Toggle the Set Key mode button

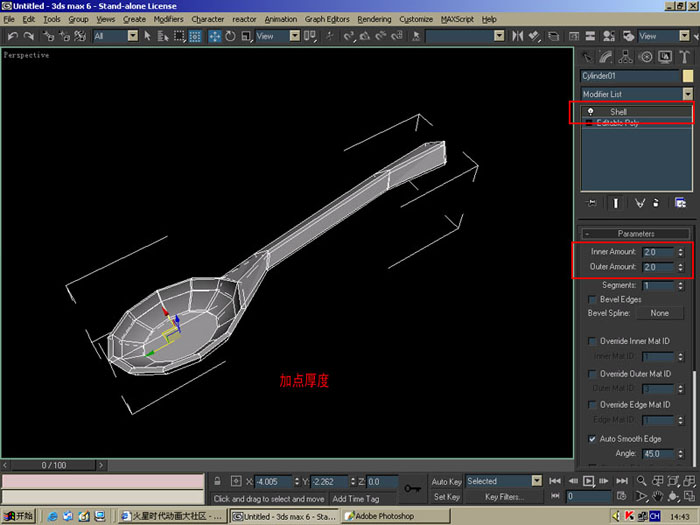pyautogui.click(x=446, y=496)
